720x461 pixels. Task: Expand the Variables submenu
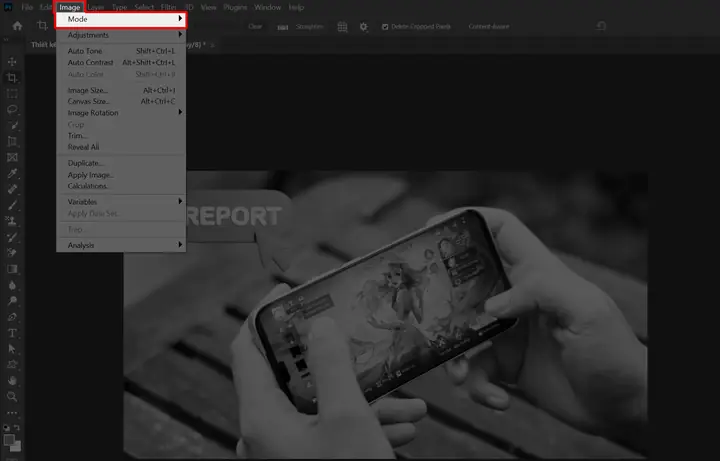coord(121,202)
